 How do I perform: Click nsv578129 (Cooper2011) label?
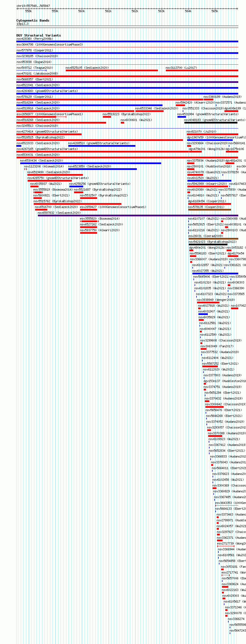(35, 97)
